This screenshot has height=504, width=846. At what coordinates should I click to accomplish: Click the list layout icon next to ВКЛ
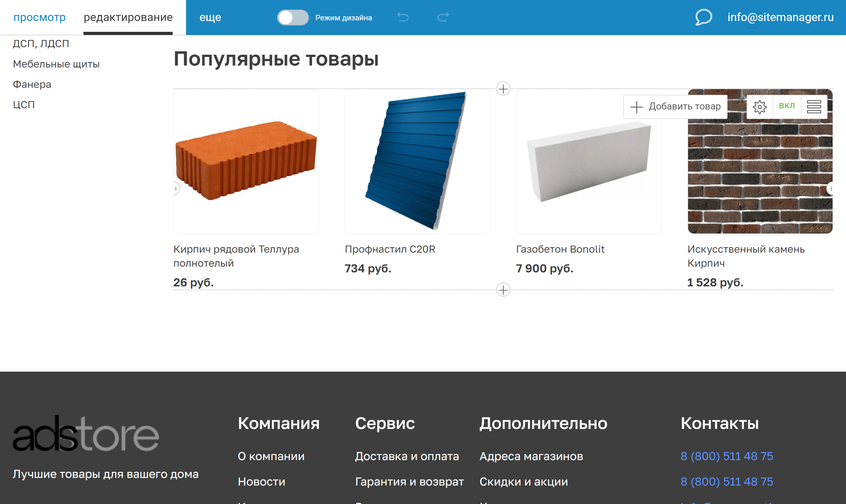815,106
